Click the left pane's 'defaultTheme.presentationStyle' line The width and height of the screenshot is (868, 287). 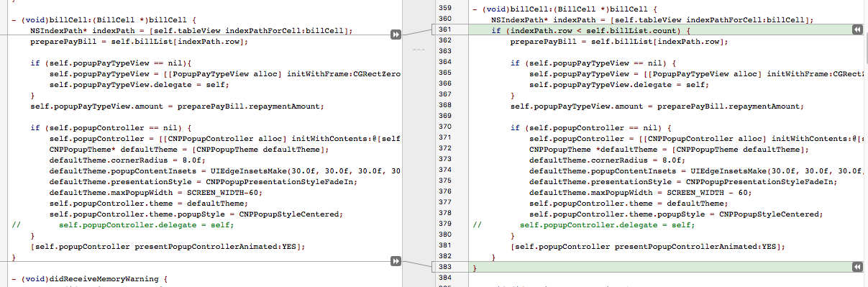pyautogui.click(x=204, y=182)
